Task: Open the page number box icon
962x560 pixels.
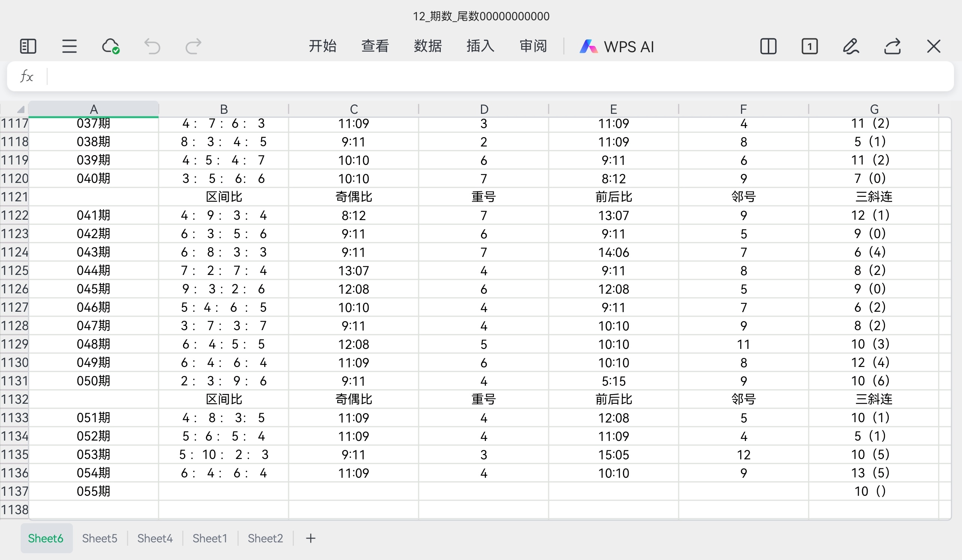Action: [809, 47]
